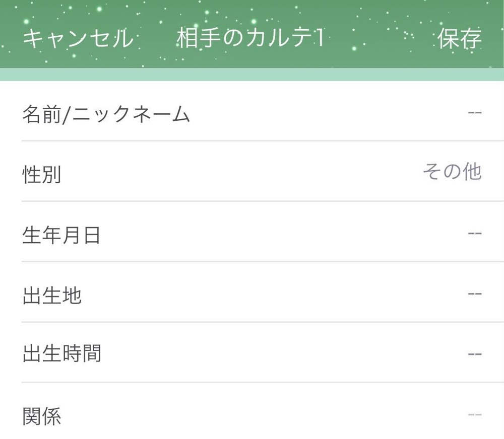Tap blank middle of the 性別 row

click(x=241, y=171)
